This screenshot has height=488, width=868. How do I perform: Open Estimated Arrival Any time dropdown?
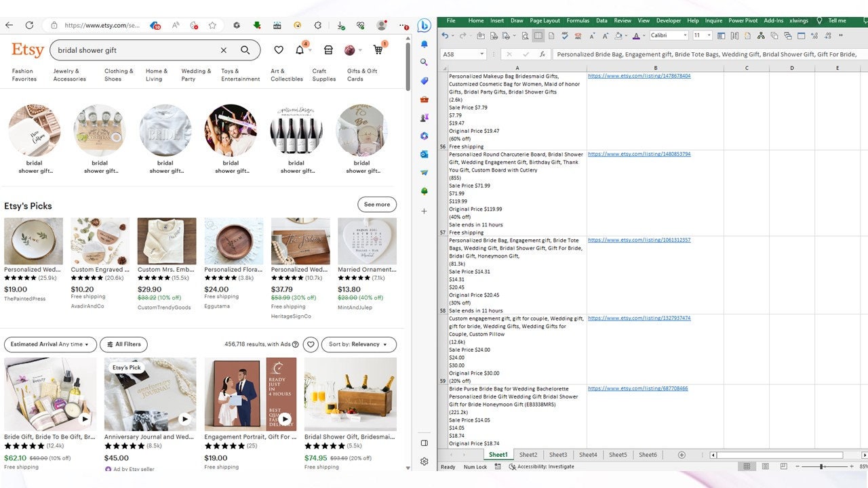(x=50, y=344)
